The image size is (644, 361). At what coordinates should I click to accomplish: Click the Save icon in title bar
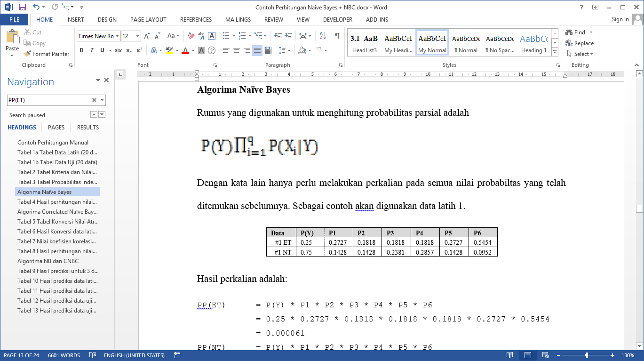(22, 7)
